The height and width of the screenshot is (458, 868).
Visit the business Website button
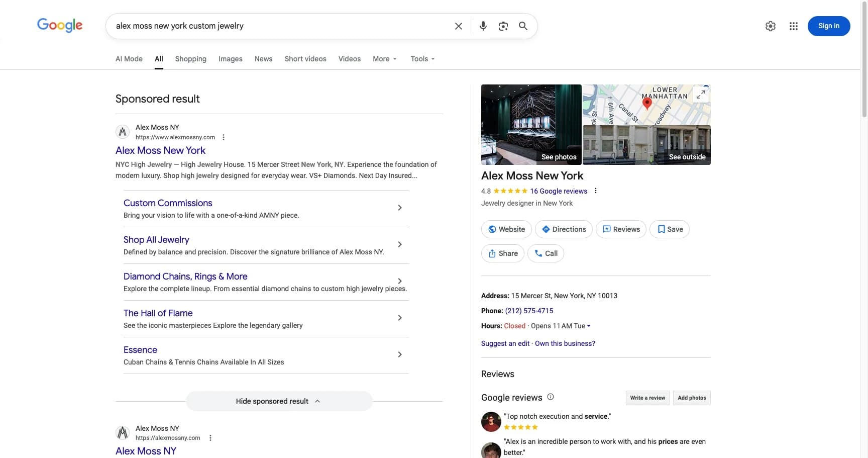click(506, 229)
